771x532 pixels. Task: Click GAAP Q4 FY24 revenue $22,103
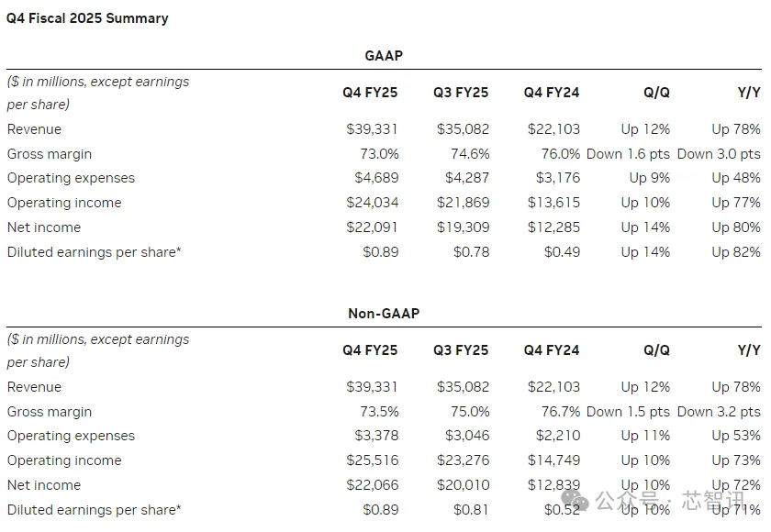click(x=553, y=129)
